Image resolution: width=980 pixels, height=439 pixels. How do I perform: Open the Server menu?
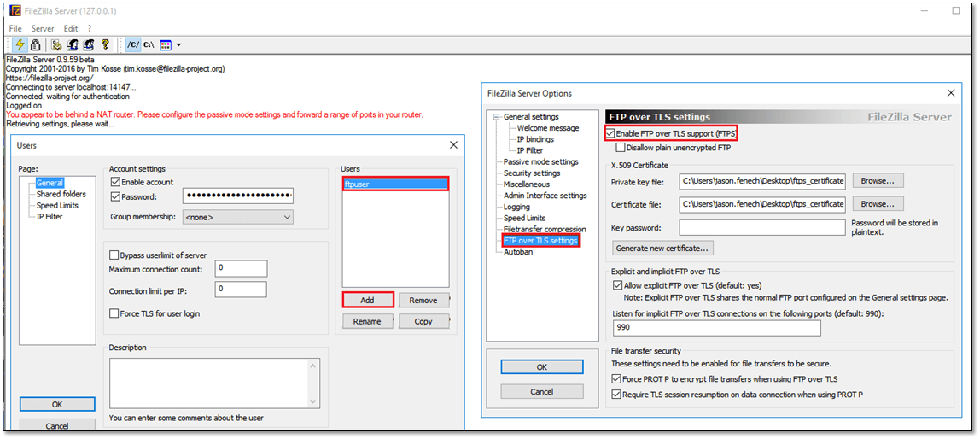[x=44, y=29]
